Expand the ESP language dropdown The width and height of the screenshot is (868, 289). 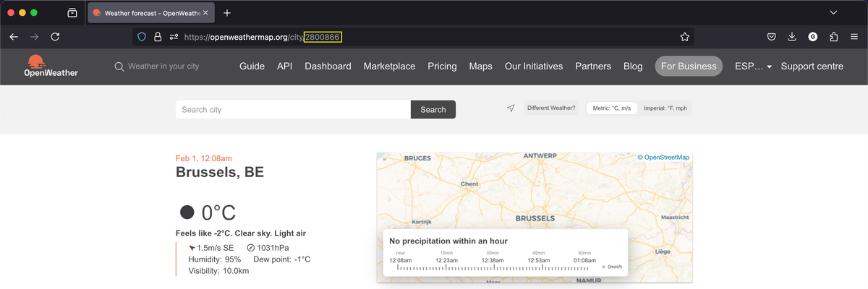point(753,66)
